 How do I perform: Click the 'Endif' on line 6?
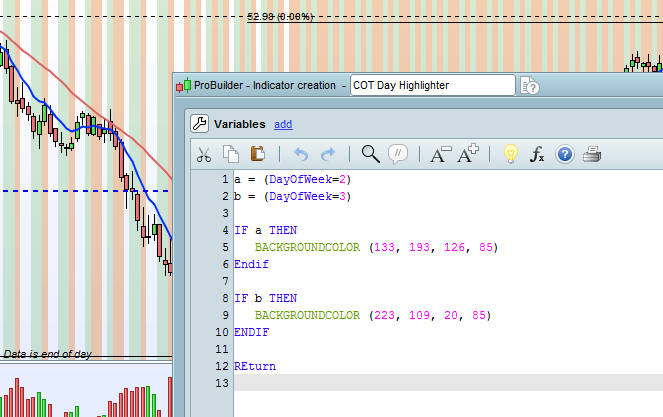pyautogui.click(x=251, y=264)
